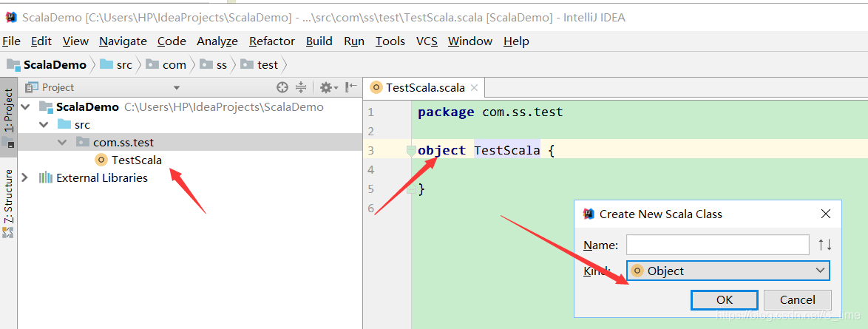Click the ss breadcrumb

pyautogui.click(x=214, y=65)
